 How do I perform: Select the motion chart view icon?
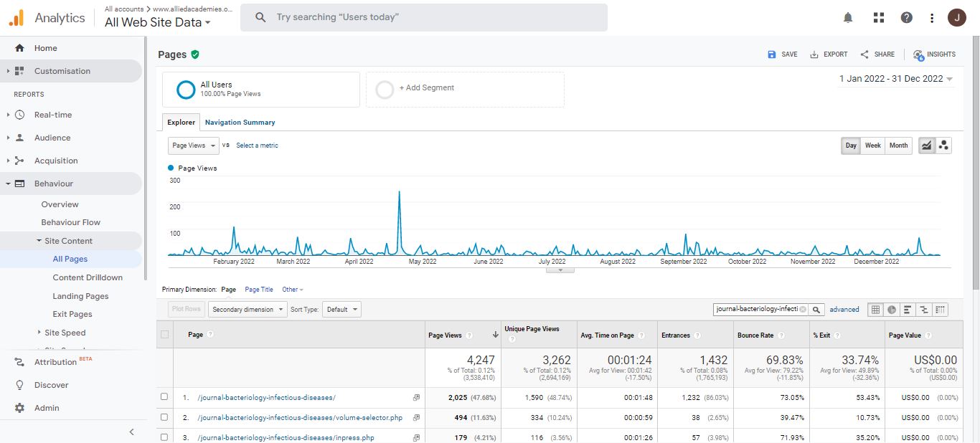pos(943,146)
